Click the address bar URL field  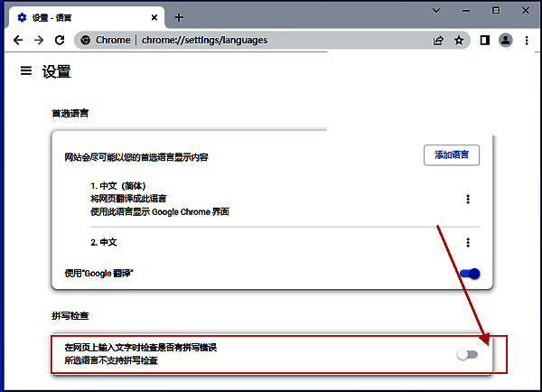pyautogui.click(x=271, y=40)
